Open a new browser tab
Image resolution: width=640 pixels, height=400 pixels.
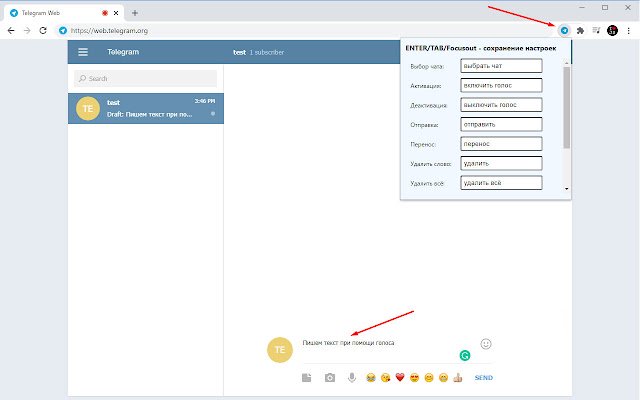pyautogui.click(x=135, y=13)
